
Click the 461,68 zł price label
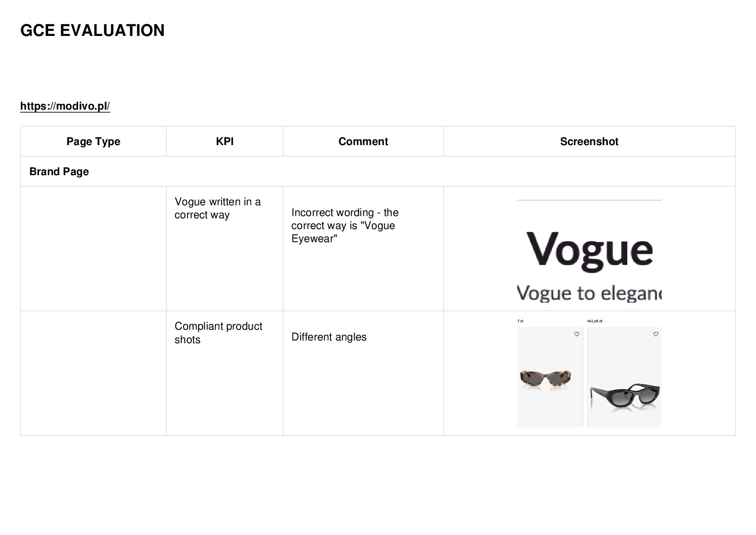(594, 321)
